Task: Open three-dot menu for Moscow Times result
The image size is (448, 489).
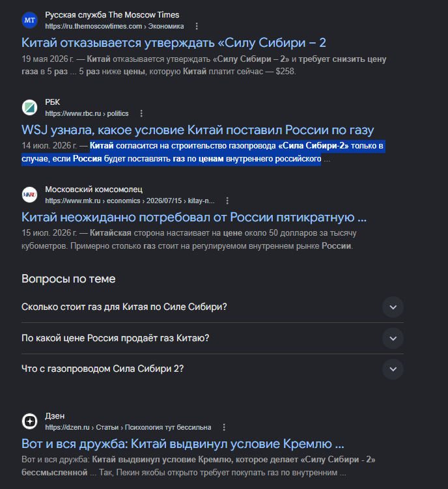Action: pyautogui.click(x=197, y=26)
